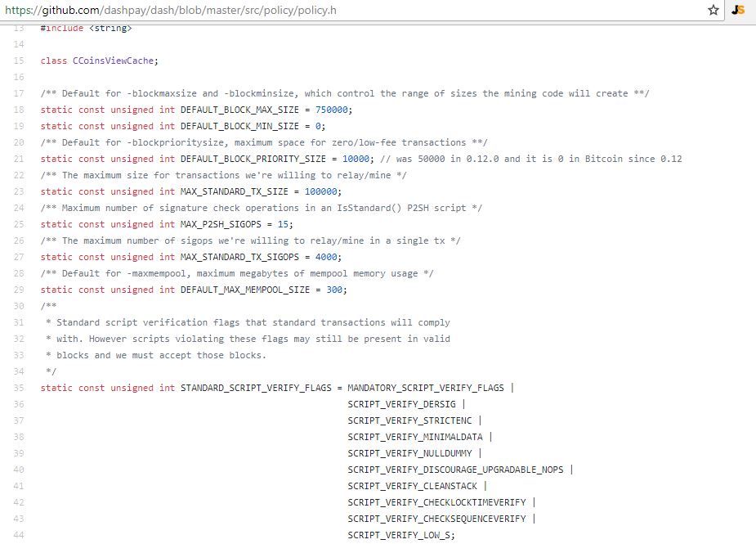
Task: Click SCRIPT_VERIFY_CHECKSEQUENCEVERIFY flag
Action: 436,519
